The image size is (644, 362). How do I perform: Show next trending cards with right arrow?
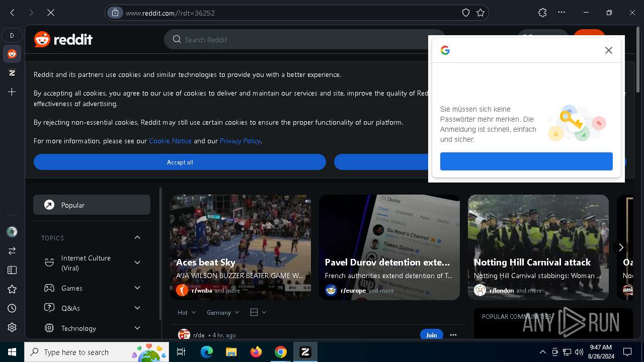pyautogui.click(x=621, y=247)
